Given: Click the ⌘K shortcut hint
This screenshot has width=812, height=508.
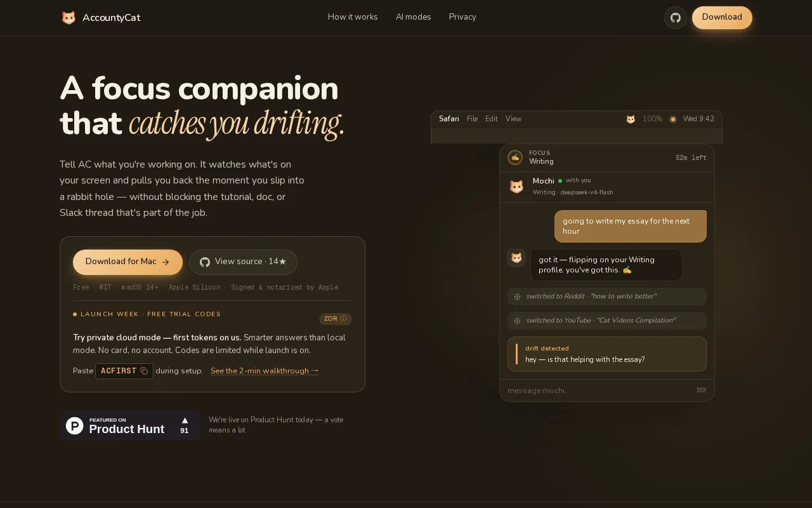Looking at the screenshot, I should (701, 391).
